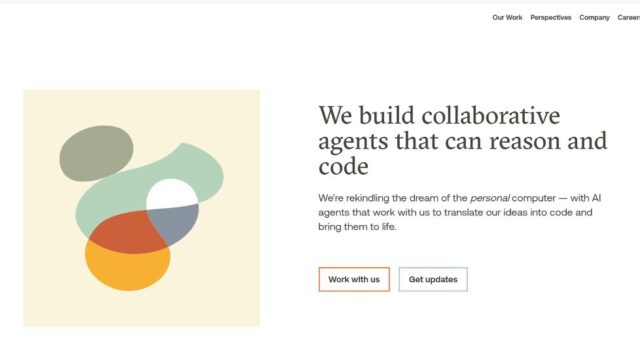Click the Work with us button
Viewport: 640px width, 360px height.
354,279
